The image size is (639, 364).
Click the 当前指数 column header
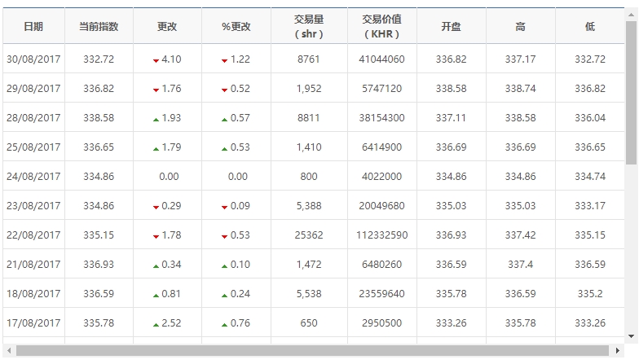click(99, 27)
